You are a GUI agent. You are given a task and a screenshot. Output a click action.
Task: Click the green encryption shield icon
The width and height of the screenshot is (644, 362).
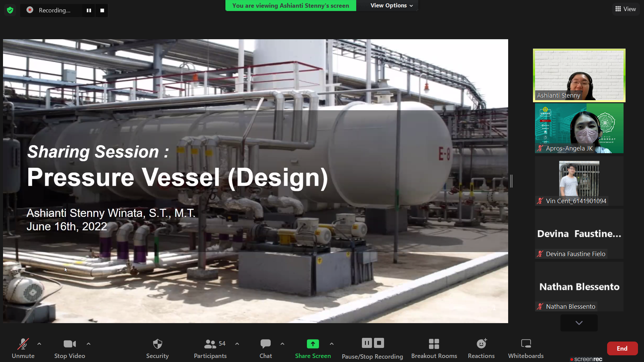[x=10, y=10]
